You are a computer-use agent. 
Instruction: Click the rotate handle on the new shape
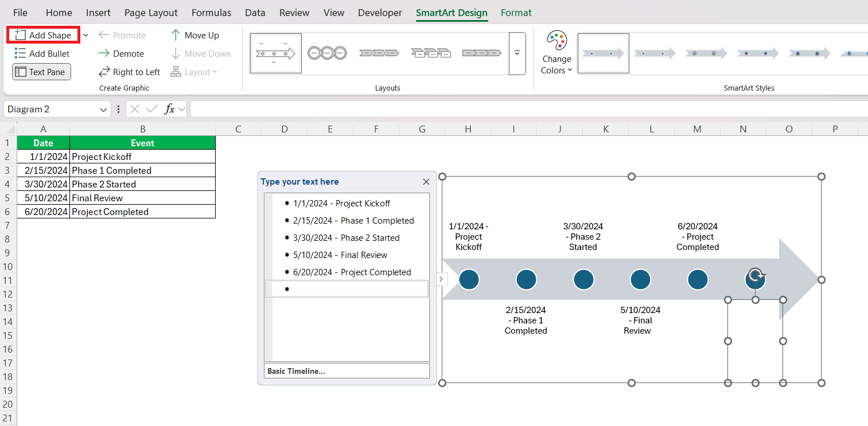757,275
